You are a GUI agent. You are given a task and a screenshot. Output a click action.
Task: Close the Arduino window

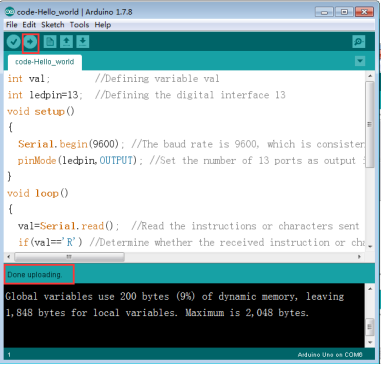[x=364, y=12]
